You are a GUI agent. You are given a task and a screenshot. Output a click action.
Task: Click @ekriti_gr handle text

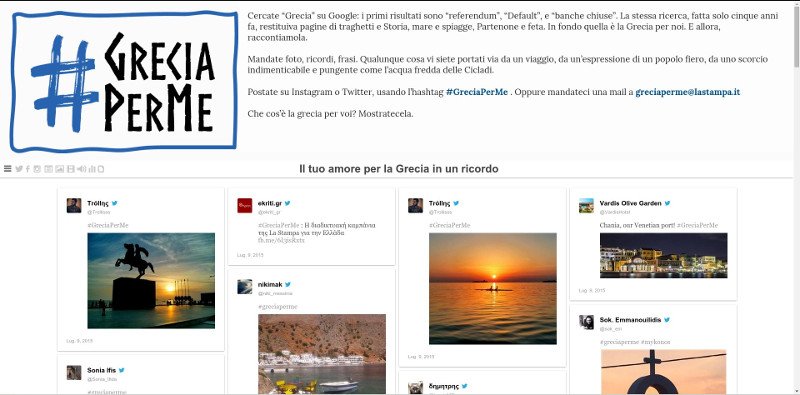269,212
